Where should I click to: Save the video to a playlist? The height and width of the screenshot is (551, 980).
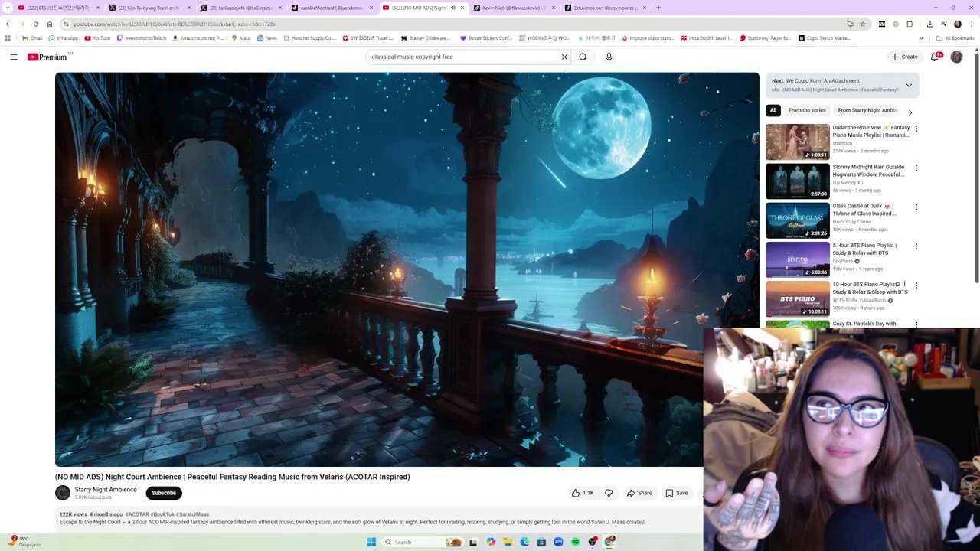pyautogui.click(x=677, y=493)
